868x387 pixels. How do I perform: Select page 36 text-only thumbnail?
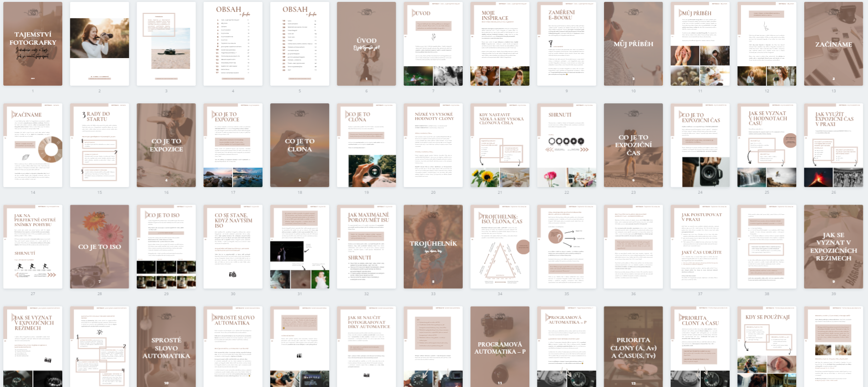pyautogui.click(x=634, y=247)
